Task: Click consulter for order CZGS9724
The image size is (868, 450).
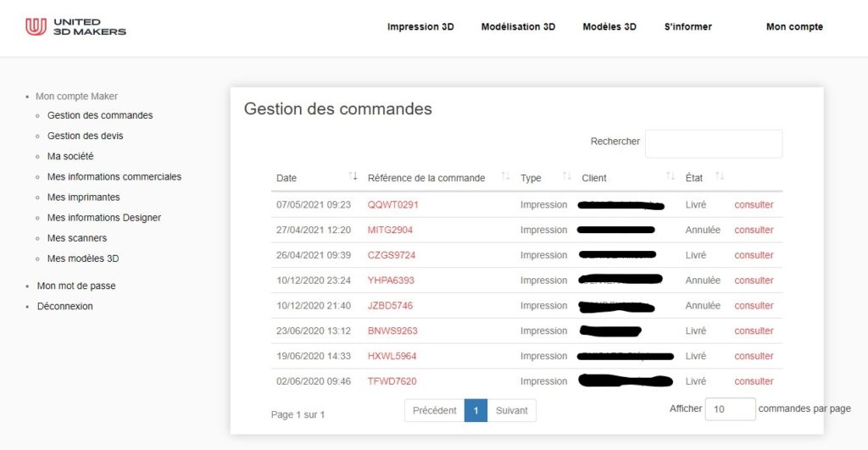Action: coord(754,255)
